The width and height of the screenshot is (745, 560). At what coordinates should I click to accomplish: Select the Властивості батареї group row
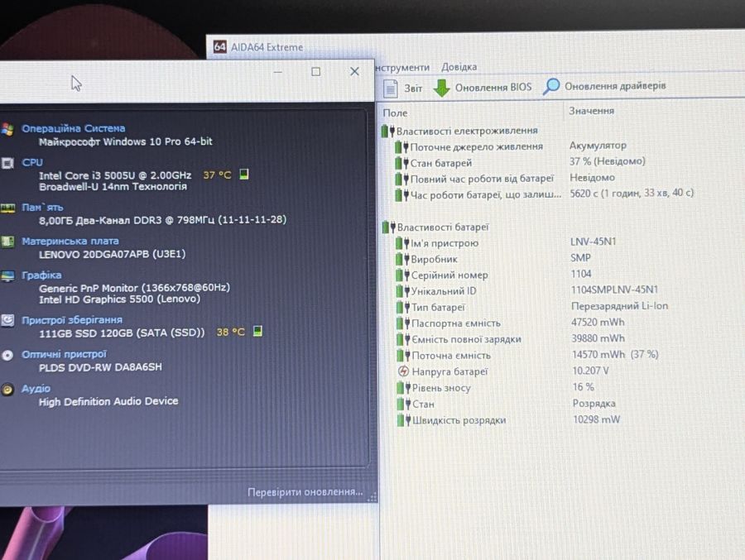click(x=435, y=227)
